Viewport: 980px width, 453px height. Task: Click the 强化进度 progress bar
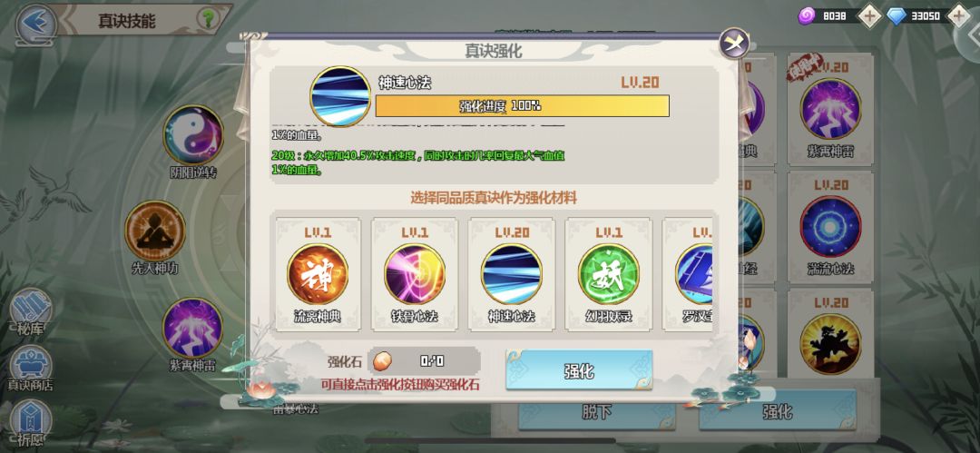tap(522, 105)
